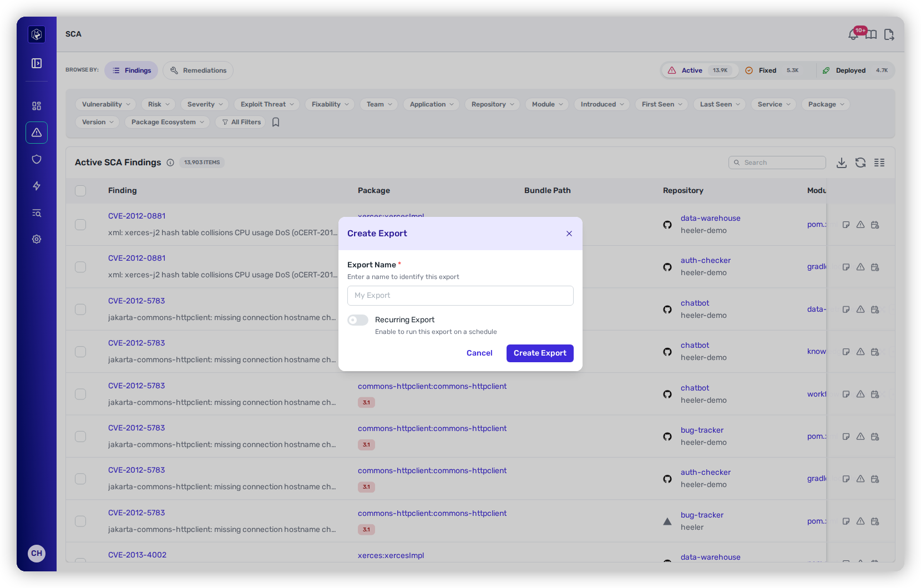The height and width of the screenshot is (588, 921).
Task: Open the Last Seen filter dropdown
Action: (x=720, y=104)
